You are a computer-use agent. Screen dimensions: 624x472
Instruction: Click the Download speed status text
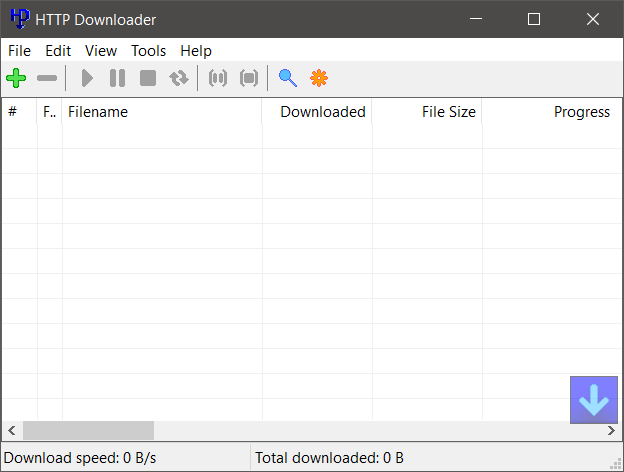[80, 458]
